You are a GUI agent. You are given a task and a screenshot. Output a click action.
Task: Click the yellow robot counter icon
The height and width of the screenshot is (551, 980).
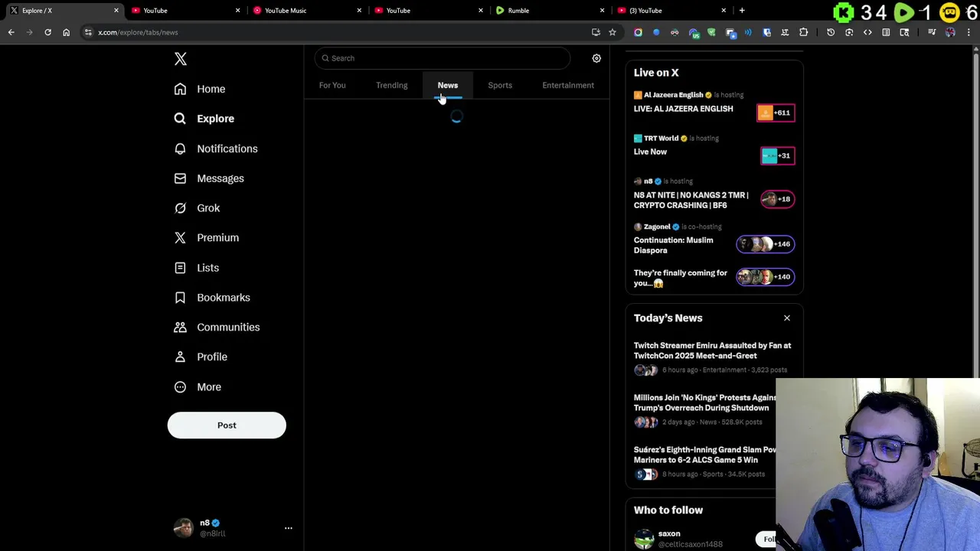pyautogui.click(x=949, y=12)
